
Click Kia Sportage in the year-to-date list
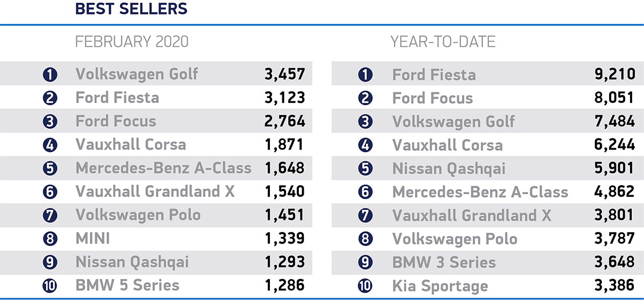click(440, 287)
